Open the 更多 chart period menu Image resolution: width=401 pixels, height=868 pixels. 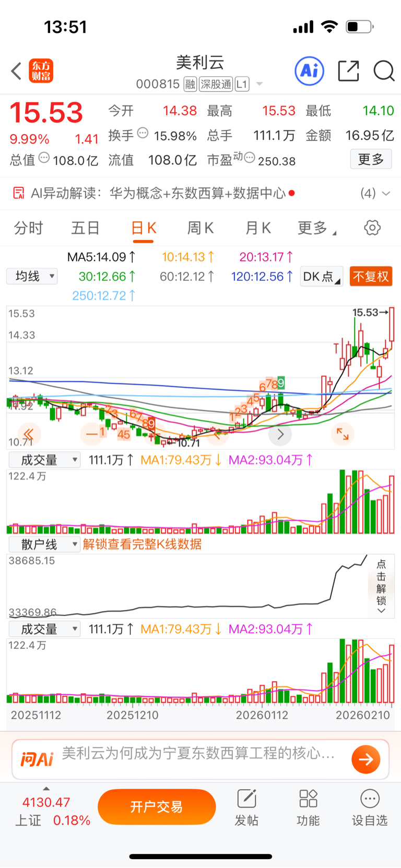316,228
